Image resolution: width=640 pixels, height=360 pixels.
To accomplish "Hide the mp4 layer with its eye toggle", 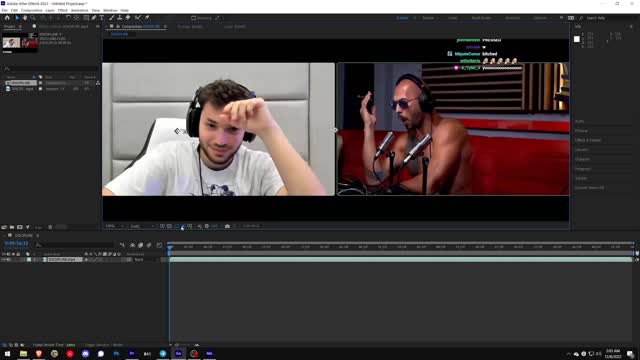I will (4, 260).
